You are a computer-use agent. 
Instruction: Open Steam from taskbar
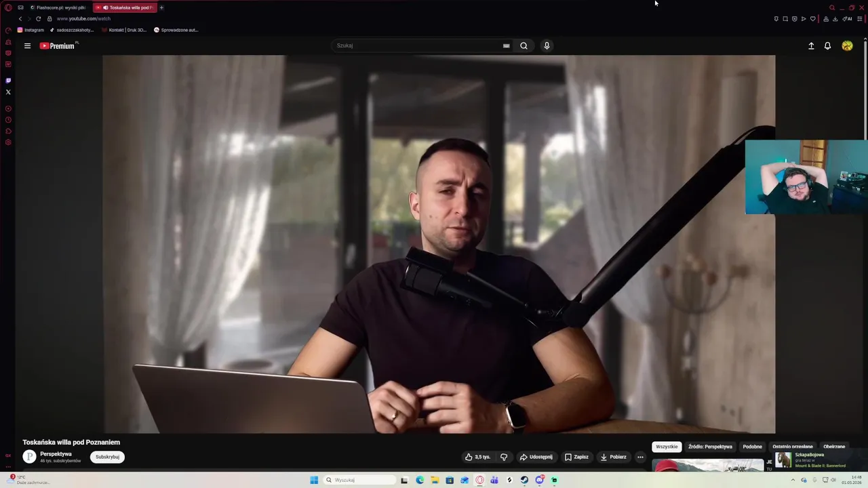pos(524,480)
